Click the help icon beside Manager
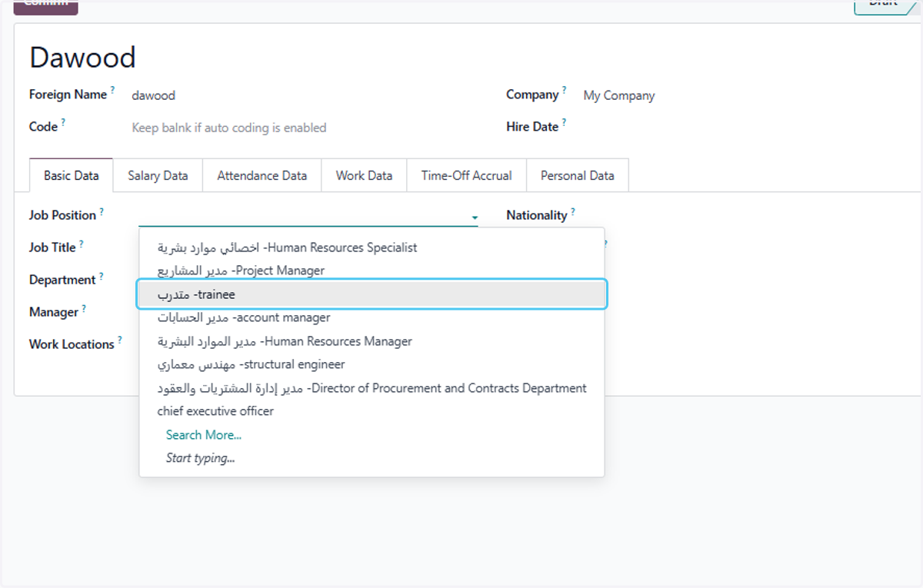 [84, 307]
